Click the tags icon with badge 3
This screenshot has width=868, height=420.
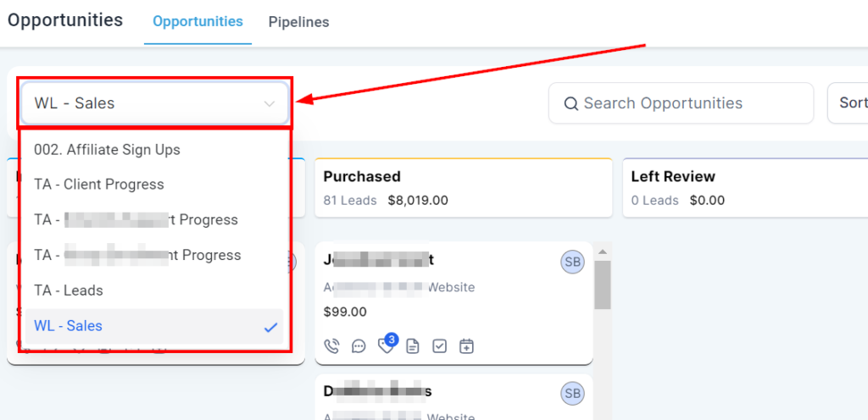pos(386,345)
